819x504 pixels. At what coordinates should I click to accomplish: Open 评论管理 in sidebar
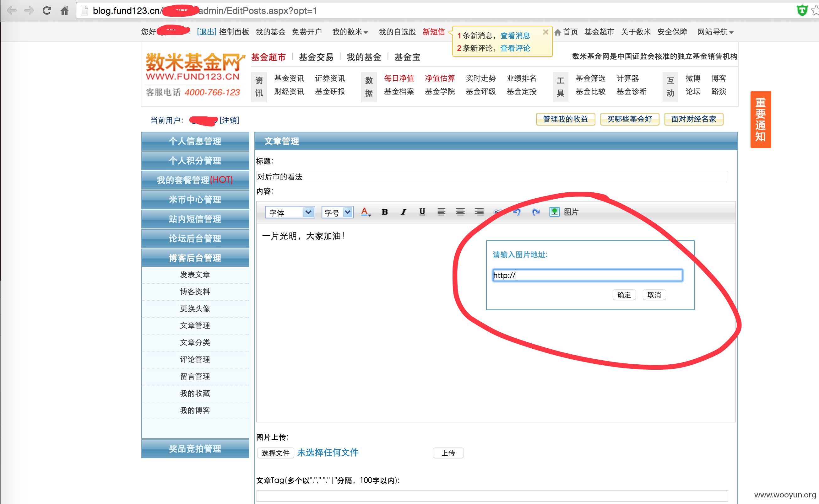click(x=195, y=359)
